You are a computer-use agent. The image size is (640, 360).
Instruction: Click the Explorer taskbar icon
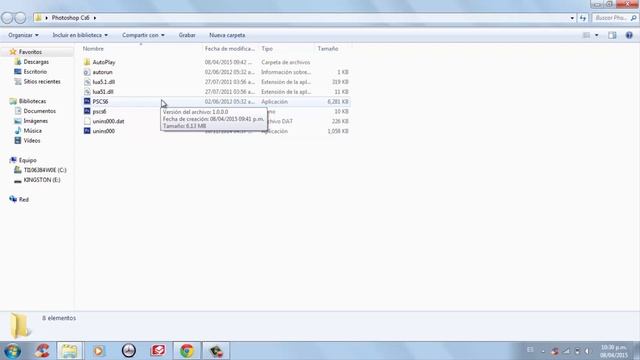click(69, 351)
